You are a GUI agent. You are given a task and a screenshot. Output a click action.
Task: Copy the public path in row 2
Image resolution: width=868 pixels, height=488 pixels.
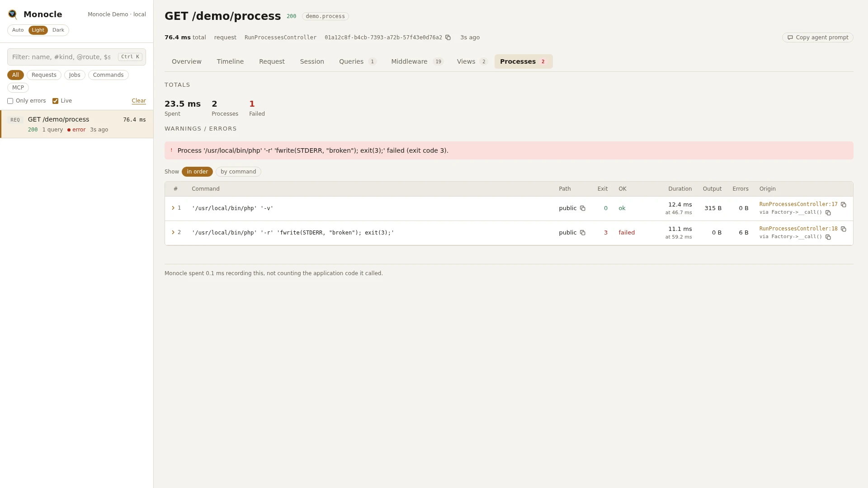583,233
